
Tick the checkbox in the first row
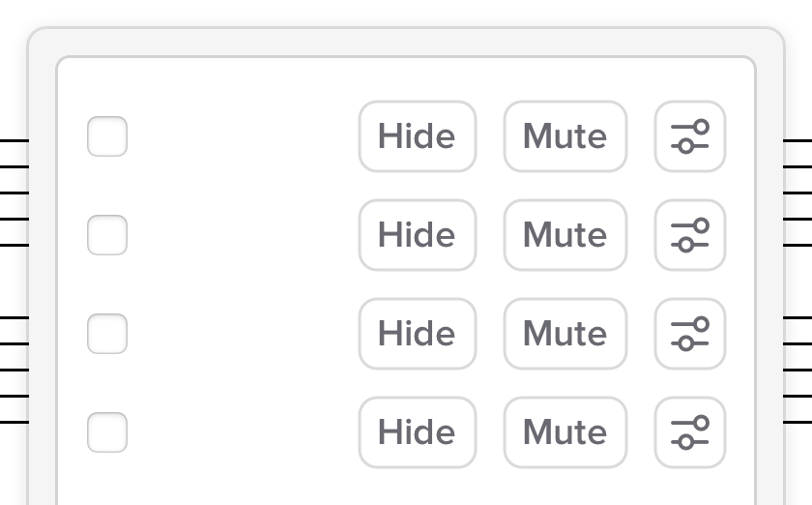(107, 136)
